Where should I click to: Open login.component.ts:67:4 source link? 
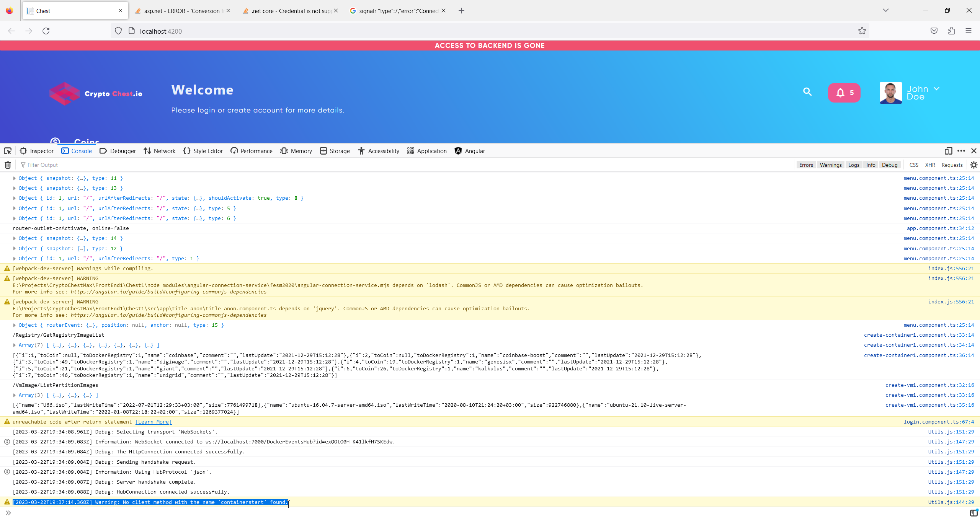pos(939,422)
